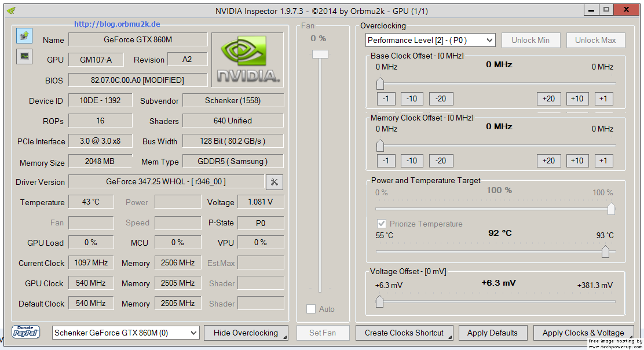Click Memory Clock Offset -20 button

(441, 161)
